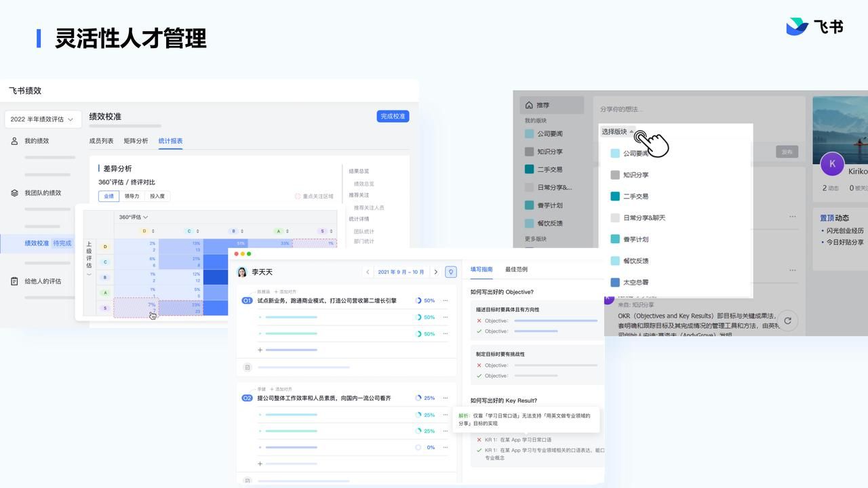Click the 分享你的想法 input field
Viewport: 868px width, 488px height.
coord(698,109)
